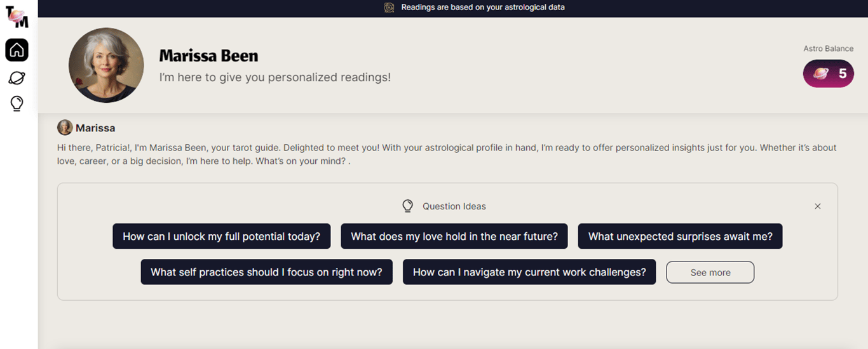Open the planet astrology sidebar icon

(x=17, y=78)
